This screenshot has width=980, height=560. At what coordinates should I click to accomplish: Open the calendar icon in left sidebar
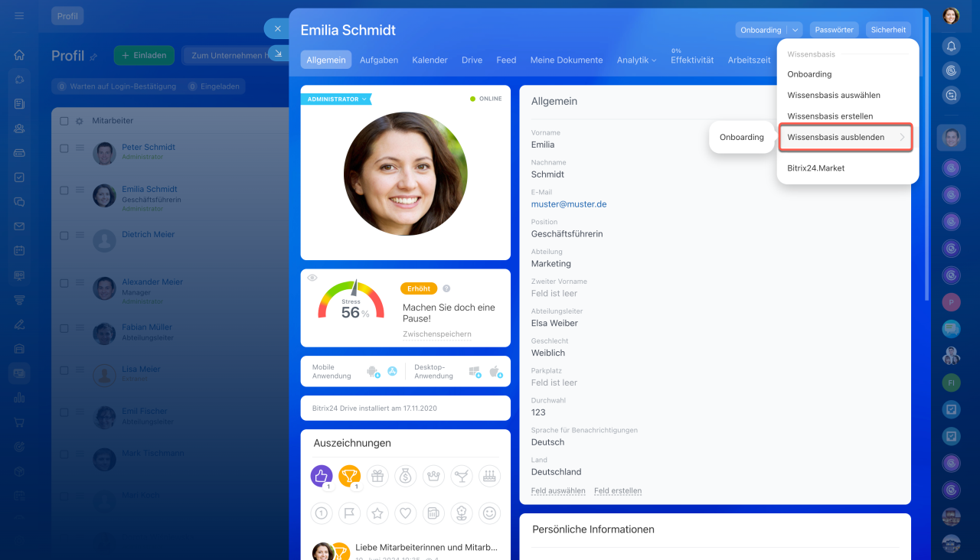click(19, 251)
